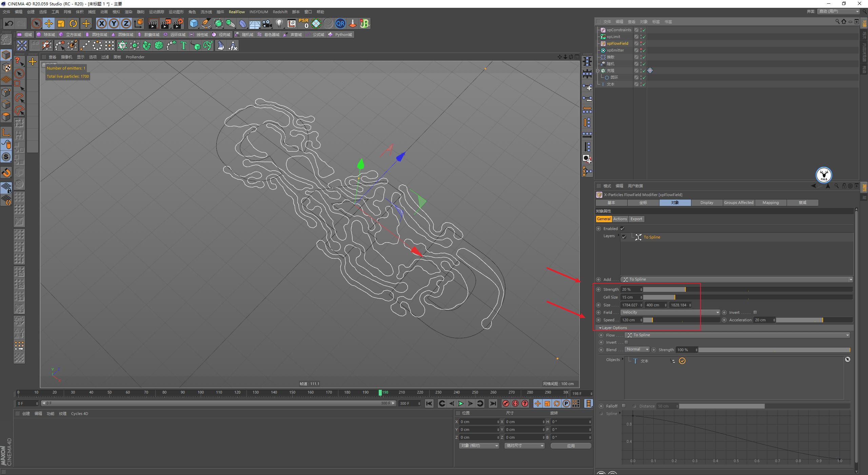This screenshot has height=475, width=868.
Task: Click the Render to Picture Viewer icon
Action: point(166,23)
